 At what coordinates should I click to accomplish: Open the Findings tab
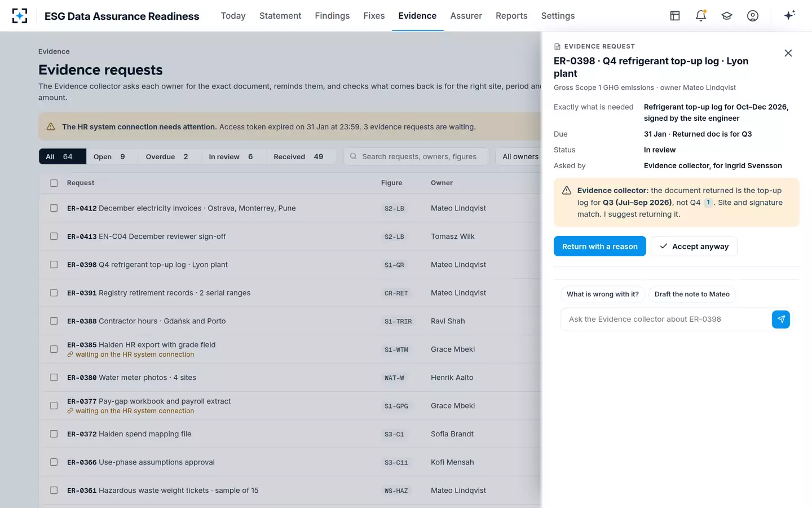[x=332, y=16]
